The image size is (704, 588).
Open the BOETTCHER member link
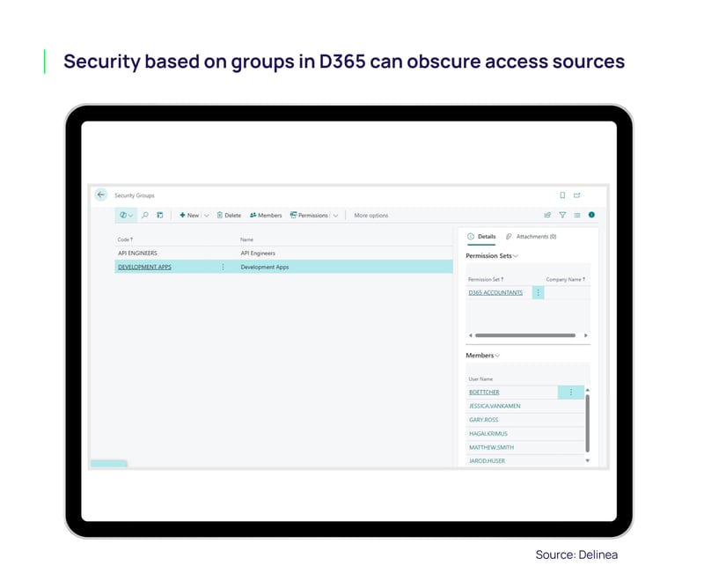[x=484, y=393]
